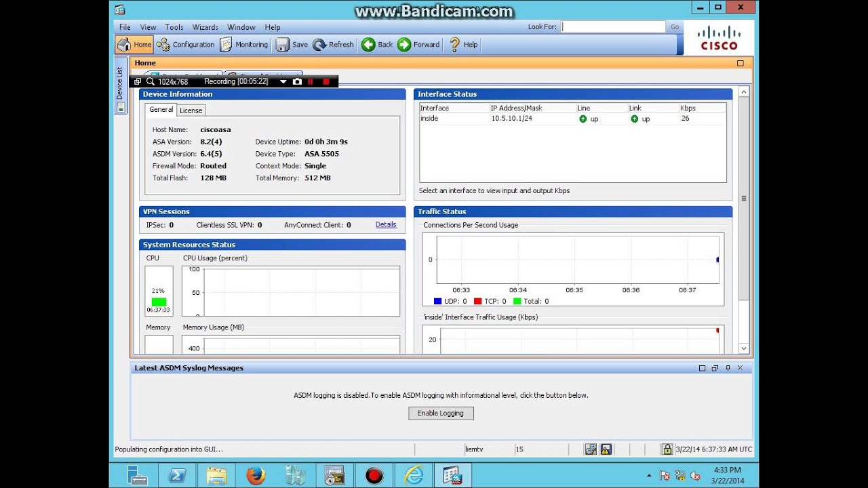Click the Cisco ASDM taskbar icon
This screenshot has width=868, height=488.
(452, 475)
